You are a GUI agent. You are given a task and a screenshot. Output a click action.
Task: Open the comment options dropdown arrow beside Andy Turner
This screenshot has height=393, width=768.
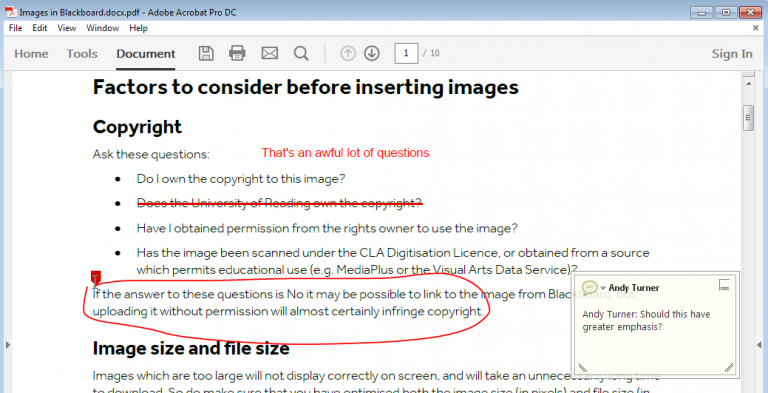click(x=603, y=288)
